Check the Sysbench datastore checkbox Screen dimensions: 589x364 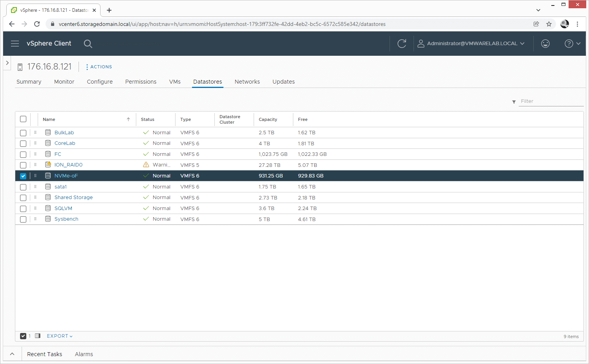[x=23, y=219]
